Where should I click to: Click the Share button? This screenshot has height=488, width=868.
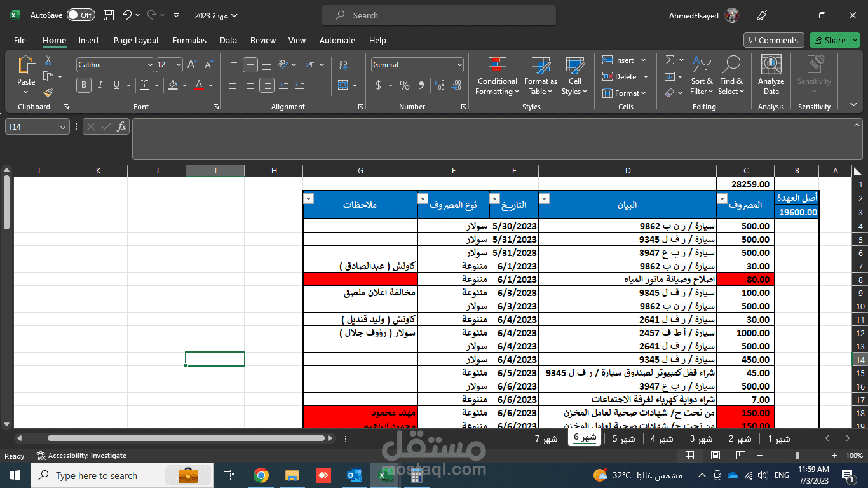coord(834,40)
